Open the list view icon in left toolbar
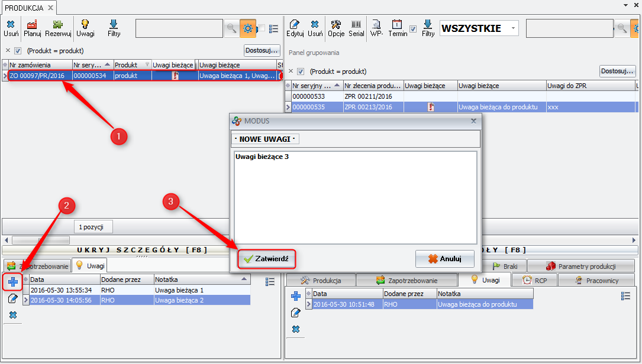 273,28
